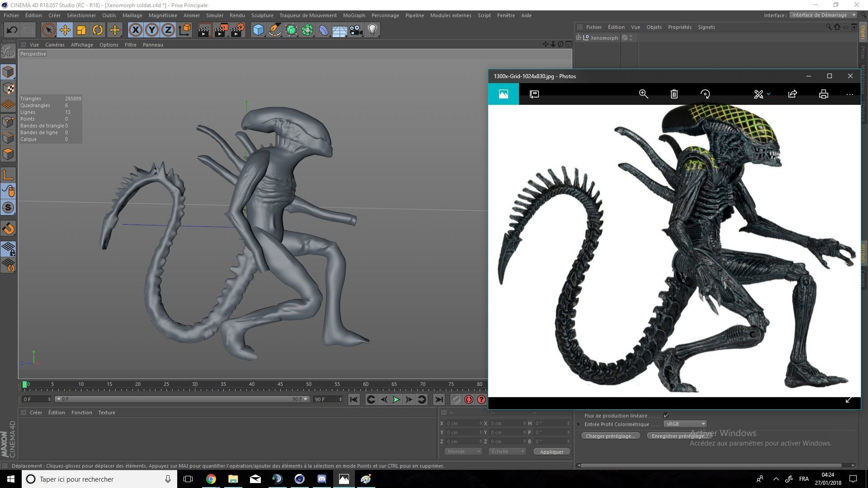This screenshot has width=868, height=488.
Task: Select the Move tool
Action: (65, 30)
